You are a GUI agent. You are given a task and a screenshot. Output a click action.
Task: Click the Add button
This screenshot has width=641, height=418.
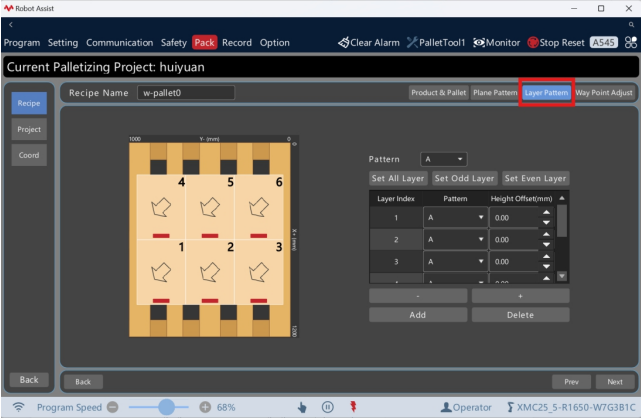pos(418,315)
